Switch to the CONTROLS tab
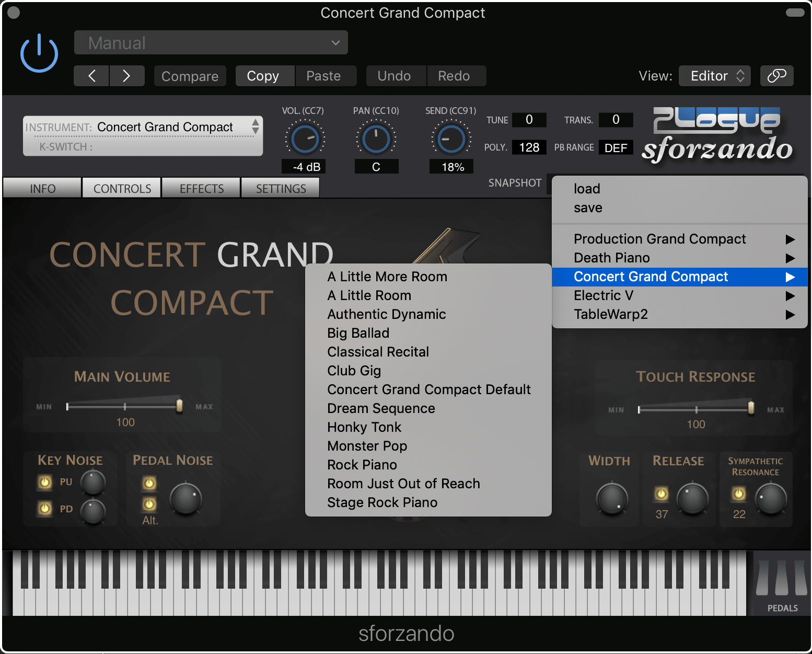This screenshot has height=654, width=812. tap(122, 188)
